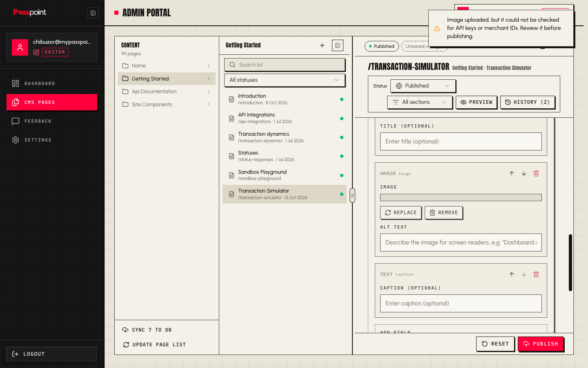Open the Introduction page
The image size is (588, 368).
tap(285, 99)
